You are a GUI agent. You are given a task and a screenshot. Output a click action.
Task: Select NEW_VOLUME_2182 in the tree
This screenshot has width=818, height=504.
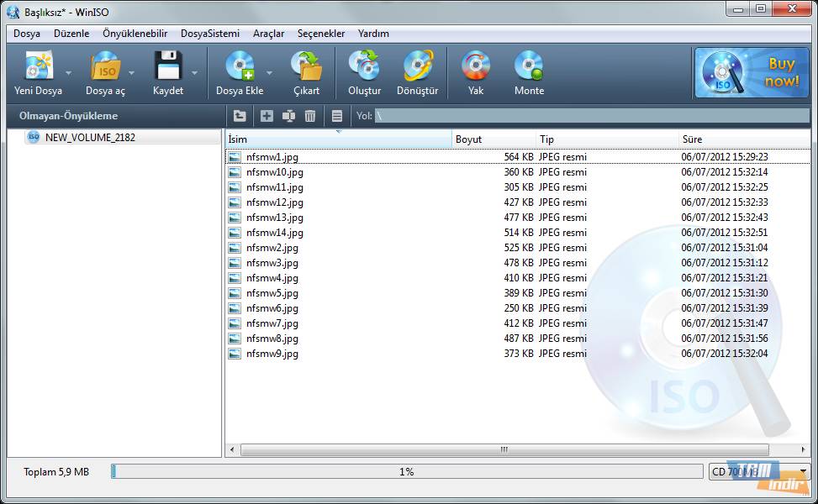click(89, 137)
